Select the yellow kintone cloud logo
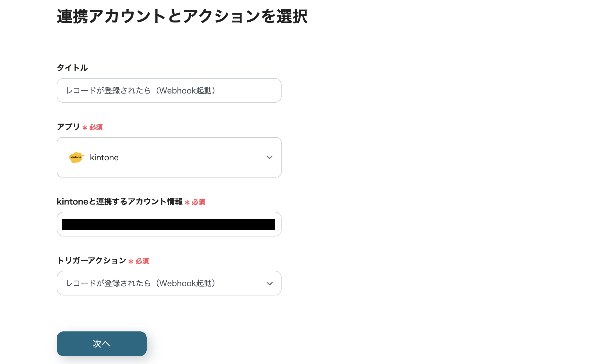 pos(76,157)
